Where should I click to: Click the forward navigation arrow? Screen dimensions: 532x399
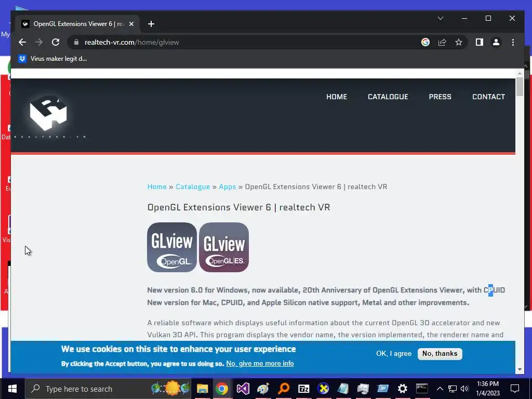coord(39,42)
